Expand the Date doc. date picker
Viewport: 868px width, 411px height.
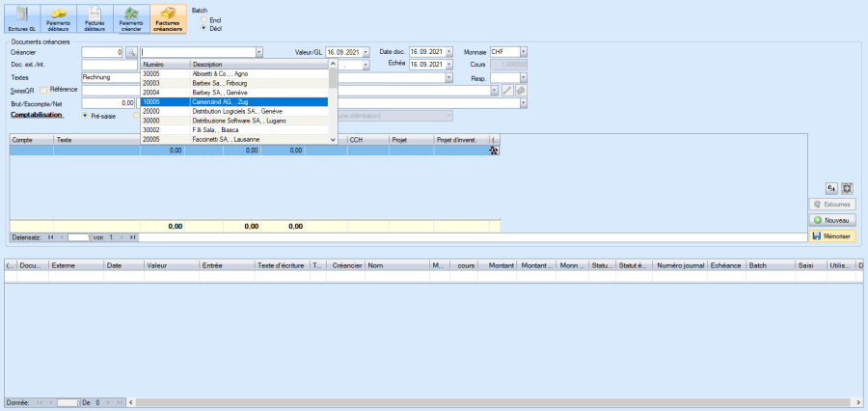coord(448,52)
